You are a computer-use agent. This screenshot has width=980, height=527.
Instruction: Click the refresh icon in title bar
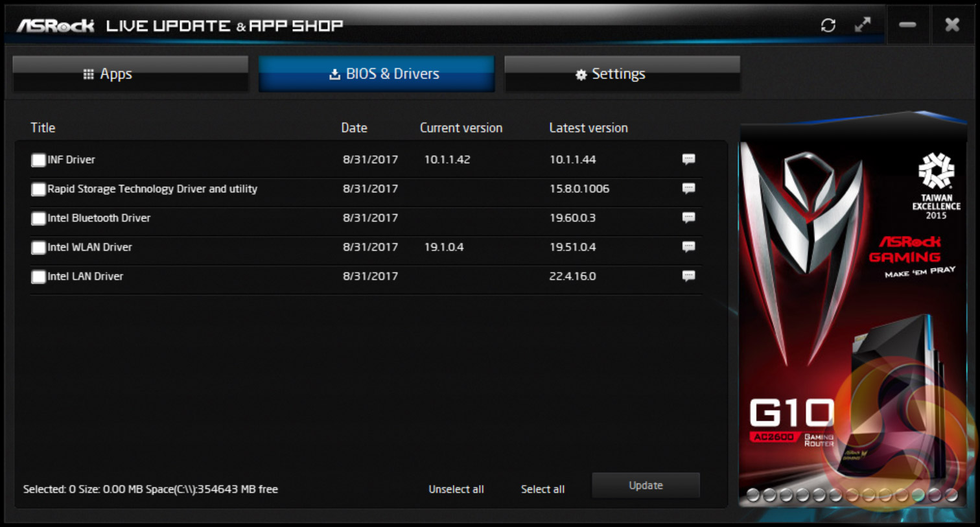point(828,25)
